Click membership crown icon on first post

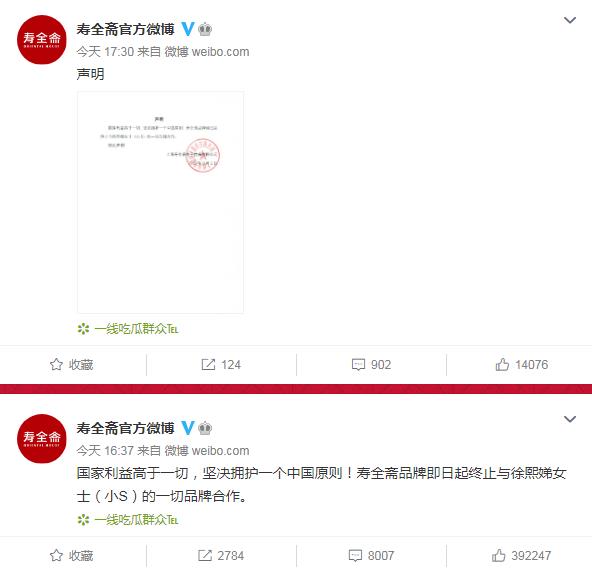pyautogui.click(x=205, y=29)
